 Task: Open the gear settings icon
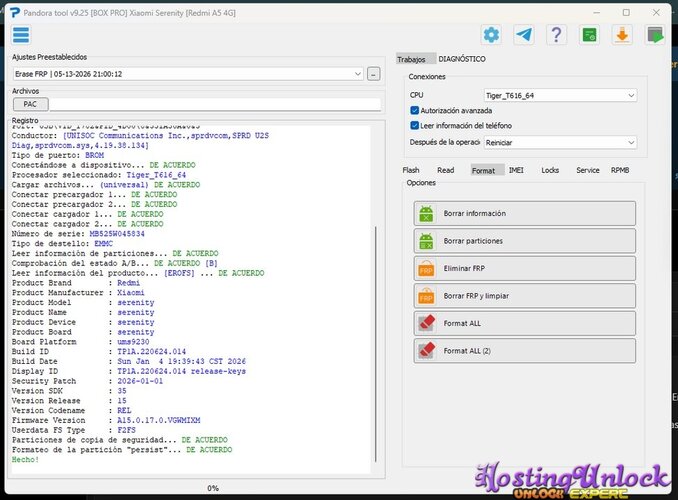click(x=491, y=35)
